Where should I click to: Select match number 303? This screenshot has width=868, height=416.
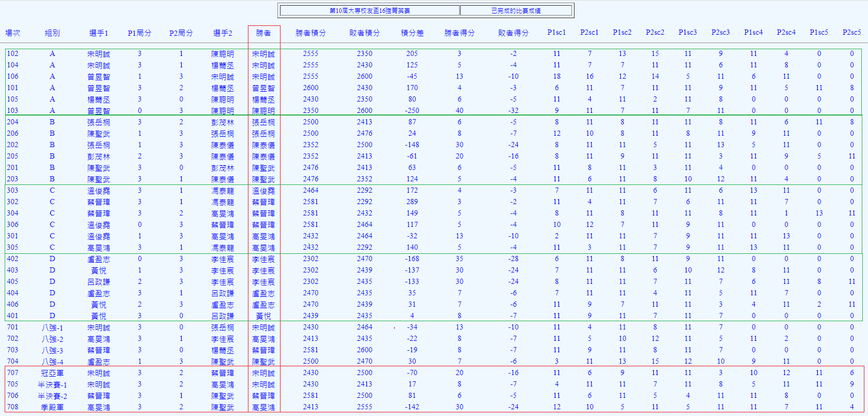[12, 190]
